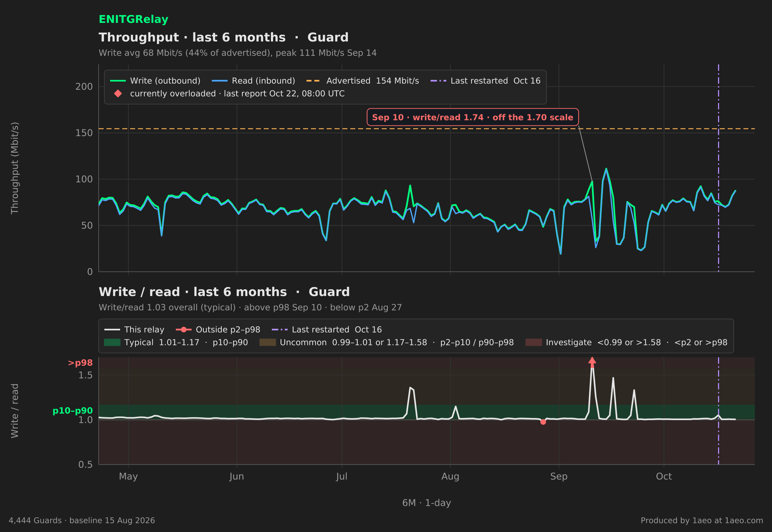
Task: Click the 6M · 1-day caption
Action: tap(426, 503)
